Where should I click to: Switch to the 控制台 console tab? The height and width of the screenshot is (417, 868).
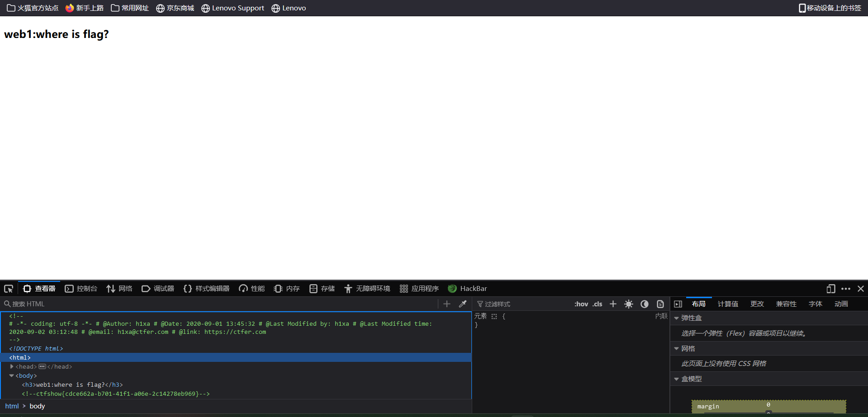(81, 289)
